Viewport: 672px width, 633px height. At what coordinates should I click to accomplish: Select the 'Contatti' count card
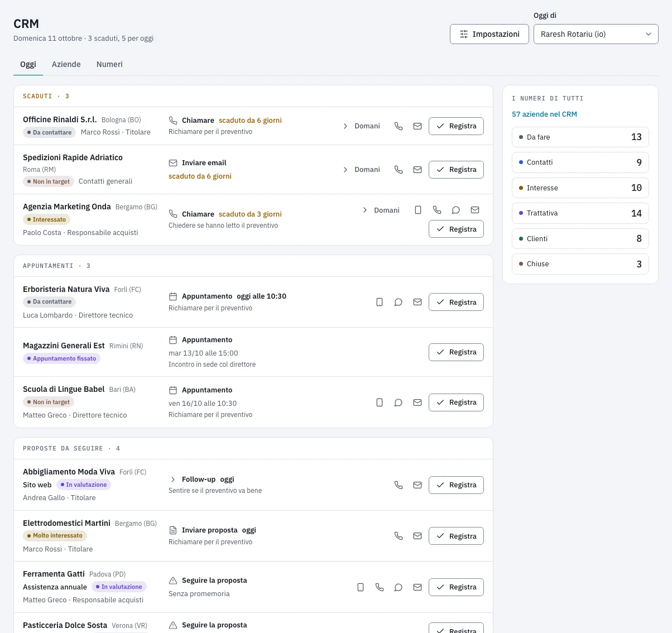pos(580,162)
